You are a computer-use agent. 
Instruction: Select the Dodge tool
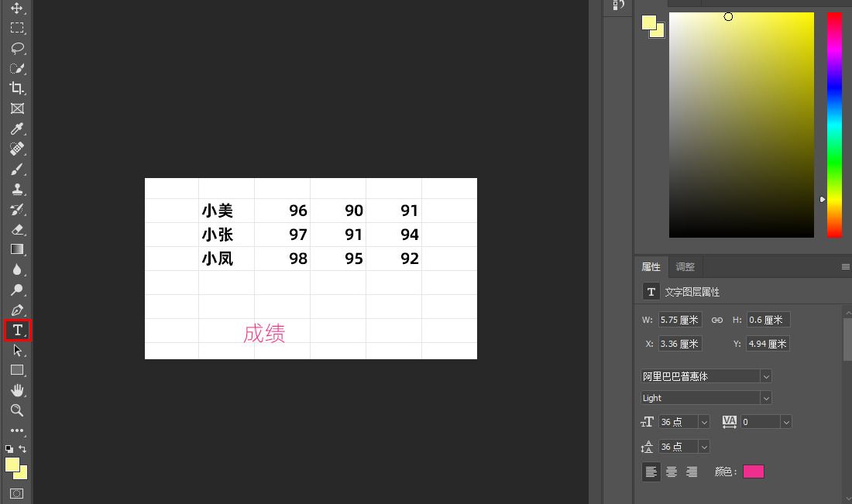(17, 290)
